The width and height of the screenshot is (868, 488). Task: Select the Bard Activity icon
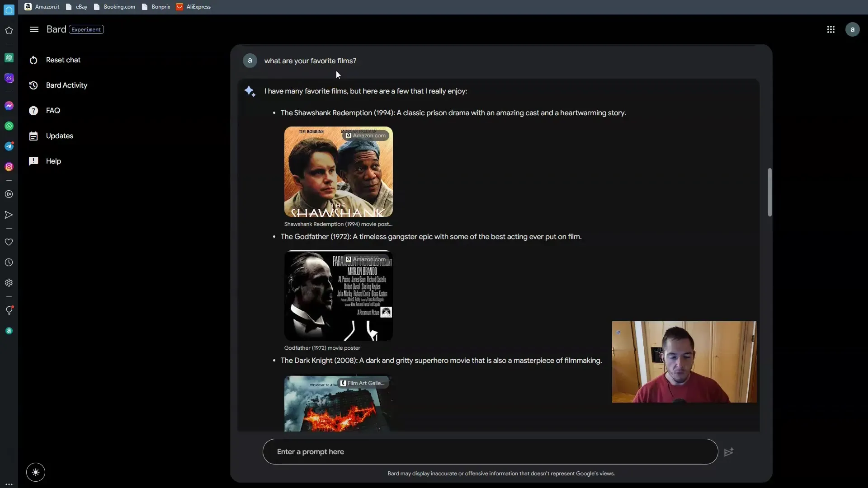tap(34, 85)
